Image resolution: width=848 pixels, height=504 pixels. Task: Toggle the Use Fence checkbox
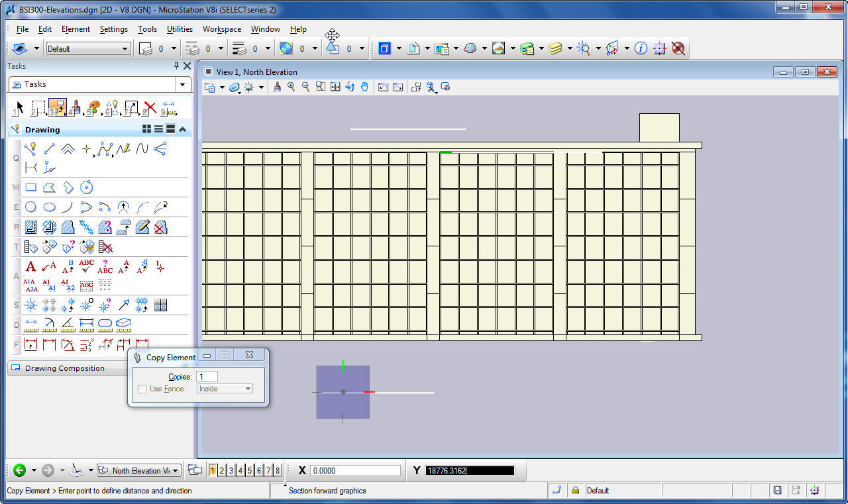(142, 389)
